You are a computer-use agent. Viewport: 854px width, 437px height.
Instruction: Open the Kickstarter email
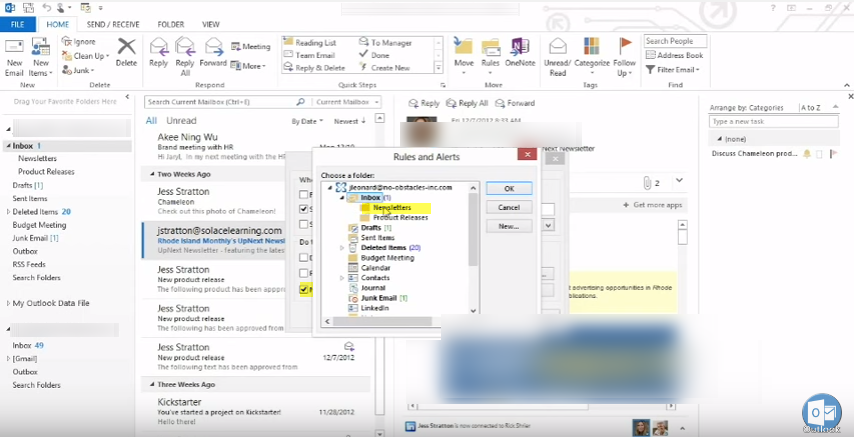[255, 411]
